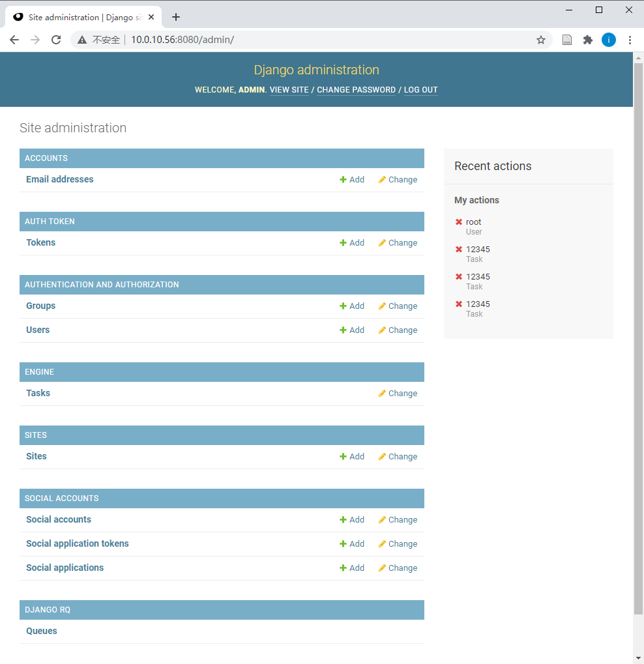Change Sites entries

pyautogui.click(x=398, y=457)
